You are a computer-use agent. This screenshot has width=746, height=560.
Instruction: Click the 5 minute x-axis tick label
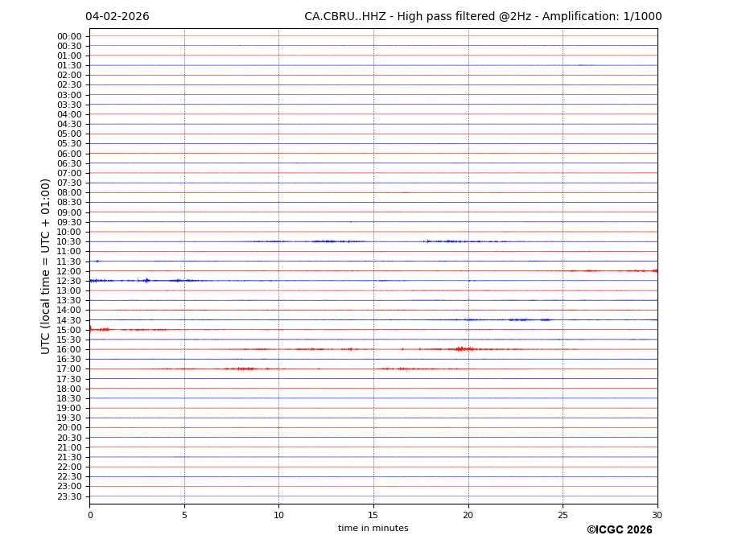pyautogui.click(x=184, y=515)
